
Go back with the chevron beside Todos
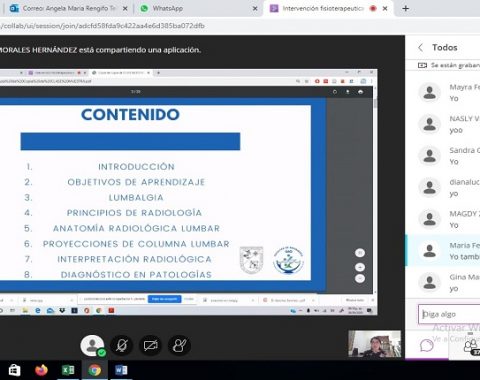point(421,48)
